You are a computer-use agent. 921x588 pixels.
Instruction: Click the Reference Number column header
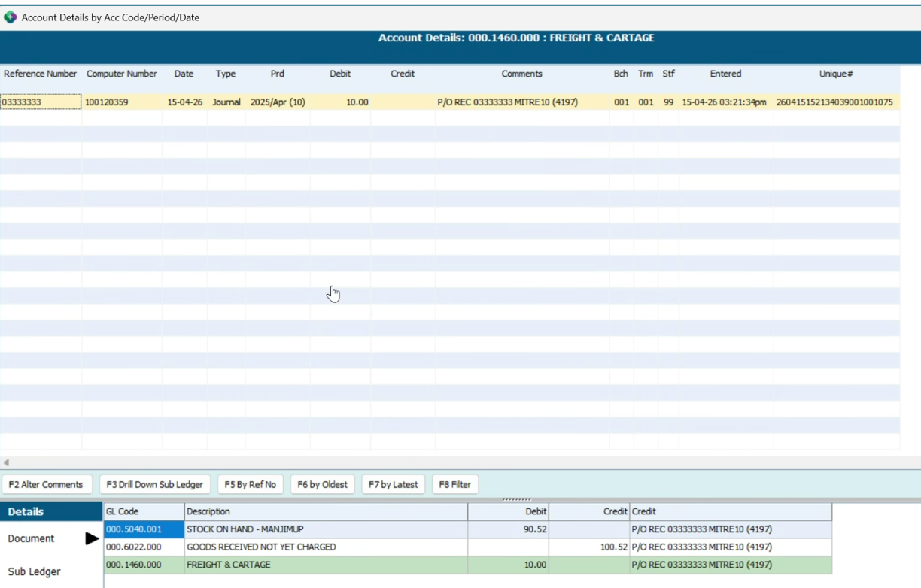(x=41, y=74)
